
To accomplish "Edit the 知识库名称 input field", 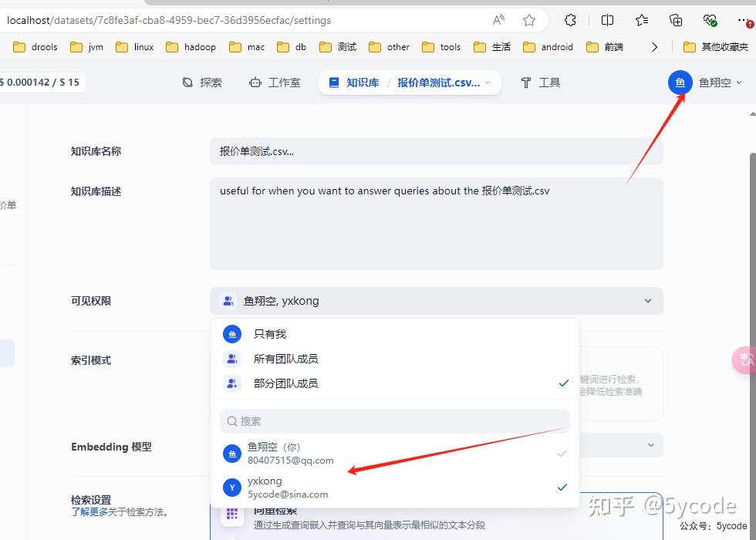I will coord(437,151).
